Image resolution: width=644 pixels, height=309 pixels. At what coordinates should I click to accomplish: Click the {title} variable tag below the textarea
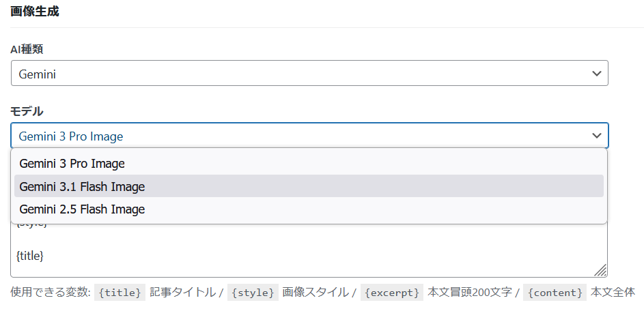click(x=120, y=293)
